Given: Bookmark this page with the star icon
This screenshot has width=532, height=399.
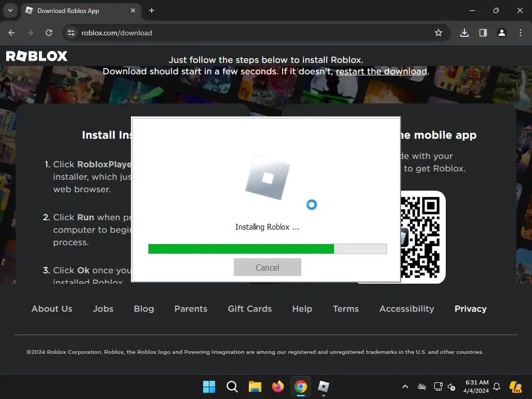Looking at the screenshot, I should [x=438, y=33].
